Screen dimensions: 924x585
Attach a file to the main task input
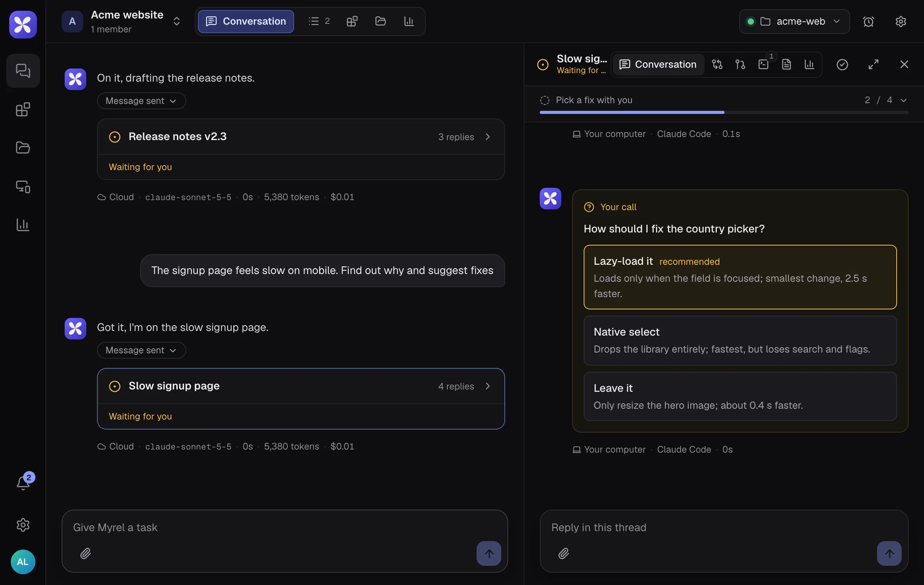pyautogui.click(x=85, y=553)
